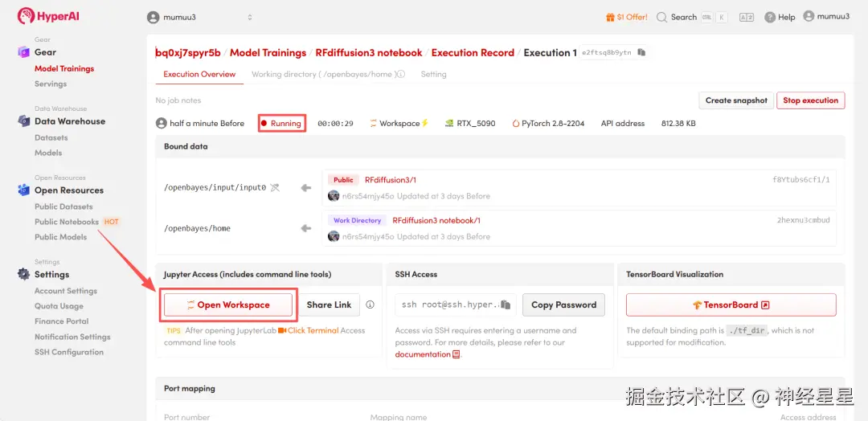The image size is (868, 421).
Task: Click No job notes text
Action: (178, 100)
